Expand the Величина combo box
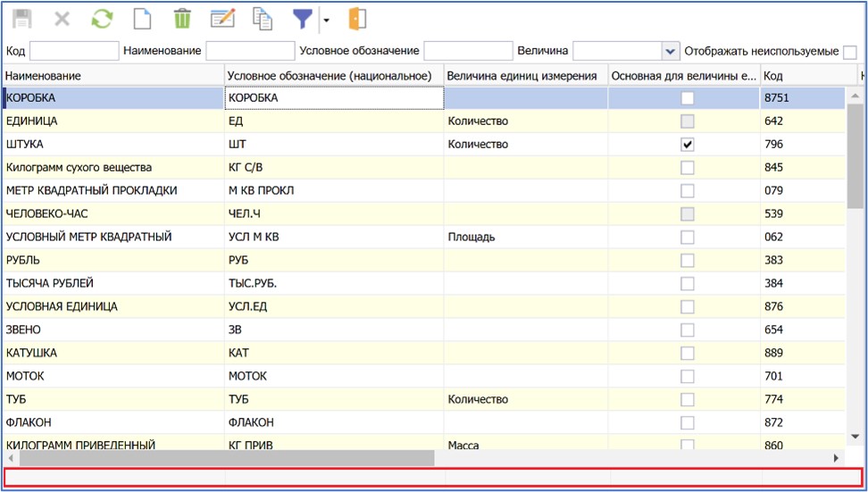This screenshot has width=868, height=492. click(x=670, y=51)
